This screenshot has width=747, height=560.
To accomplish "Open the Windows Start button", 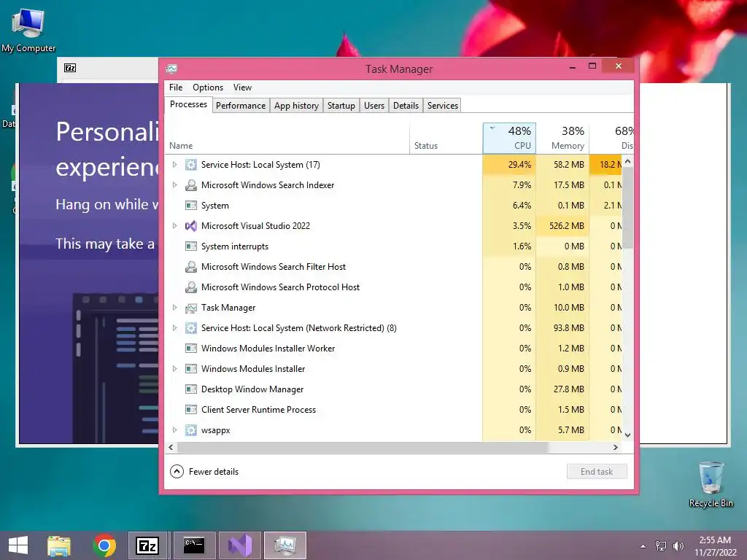I will tap(18, 545).
